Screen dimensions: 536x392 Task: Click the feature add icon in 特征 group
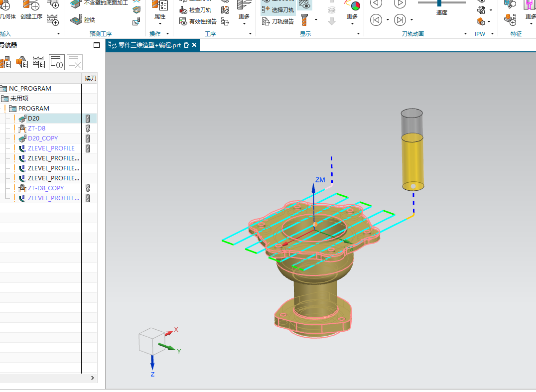[x=511, y=20]
